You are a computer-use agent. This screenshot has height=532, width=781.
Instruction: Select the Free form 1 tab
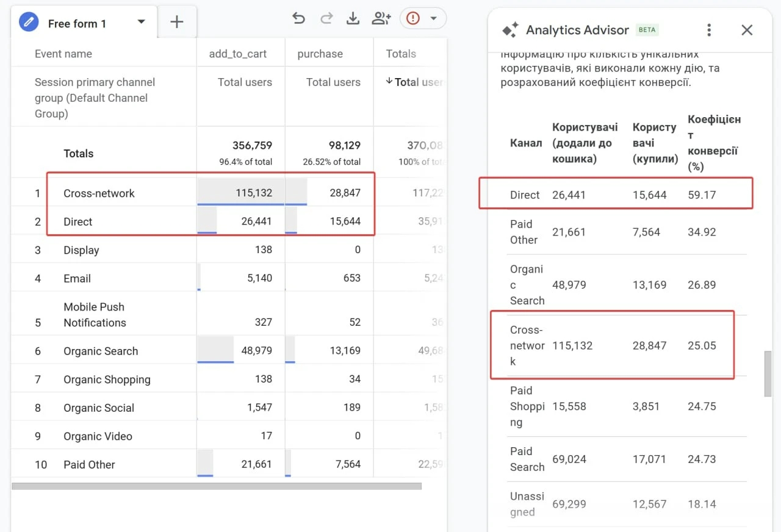point(77,24)
